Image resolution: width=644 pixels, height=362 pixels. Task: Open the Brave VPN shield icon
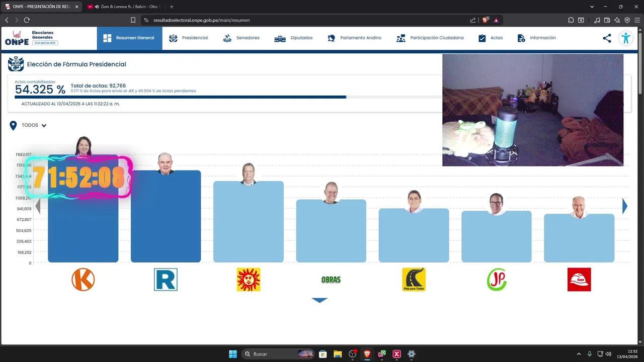pyautogui.click(x=627, y=20)
